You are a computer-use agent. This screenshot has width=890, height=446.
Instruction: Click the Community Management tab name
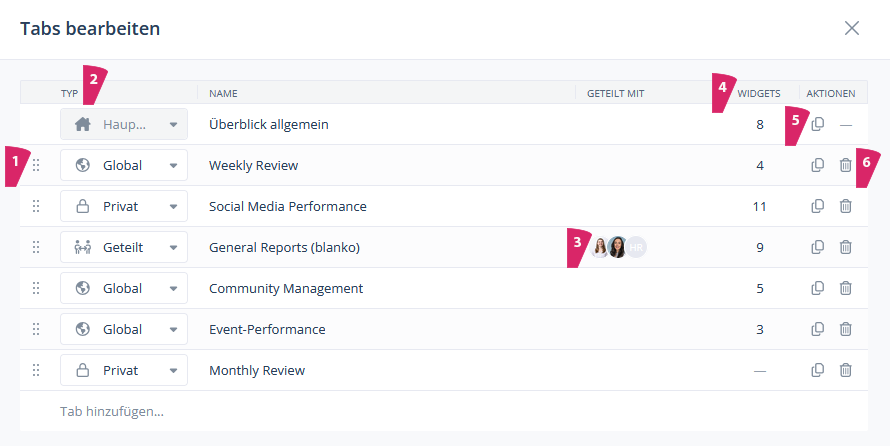tap(286, 288)
